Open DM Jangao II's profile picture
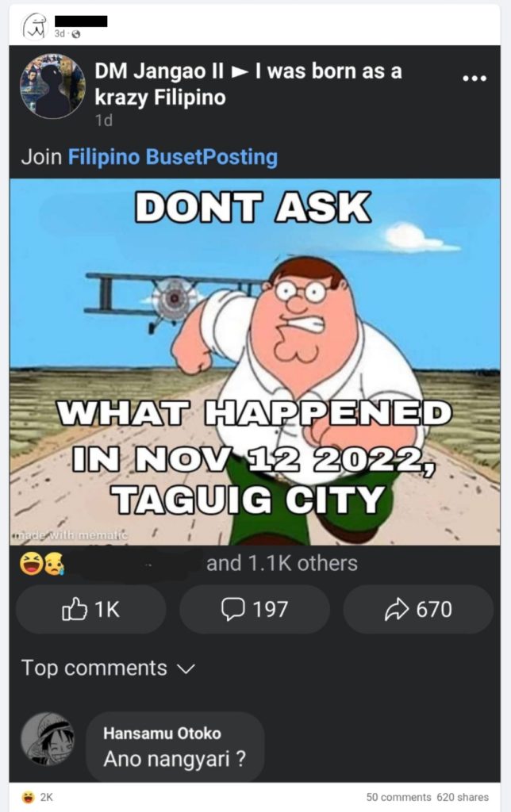This screenshot has width=511, height=812. point(52,86)
